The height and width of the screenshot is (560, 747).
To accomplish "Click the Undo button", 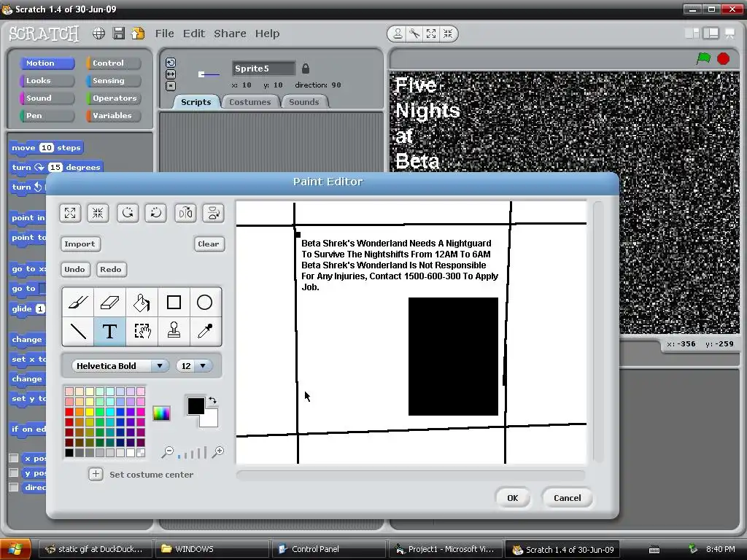I will pos(75,269).
